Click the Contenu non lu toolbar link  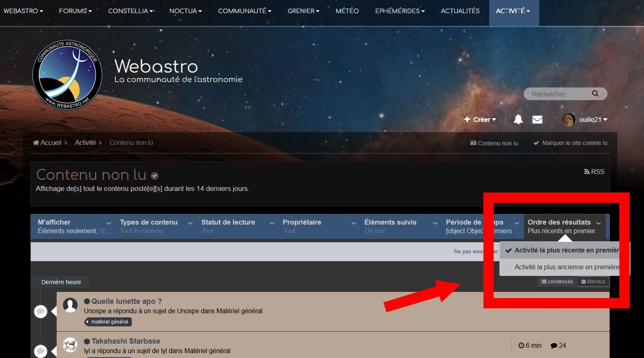(x=494, y=143)
